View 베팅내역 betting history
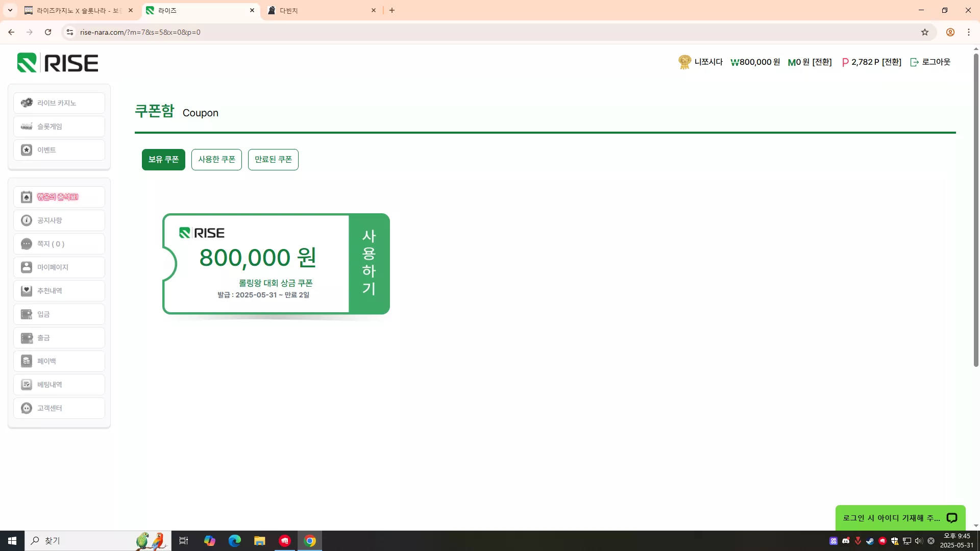This screenshot has width=980, height=551. pyautogui.click(x=59, y=385)
